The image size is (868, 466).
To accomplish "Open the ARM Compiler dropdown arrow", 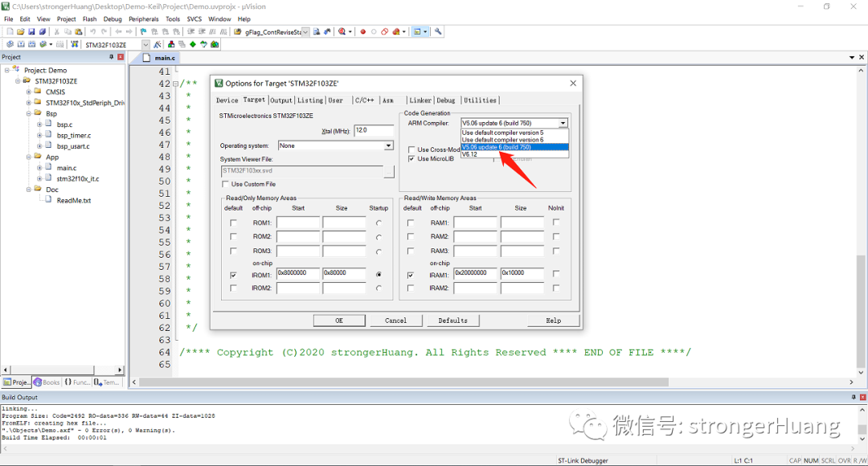I will point(563,123).
